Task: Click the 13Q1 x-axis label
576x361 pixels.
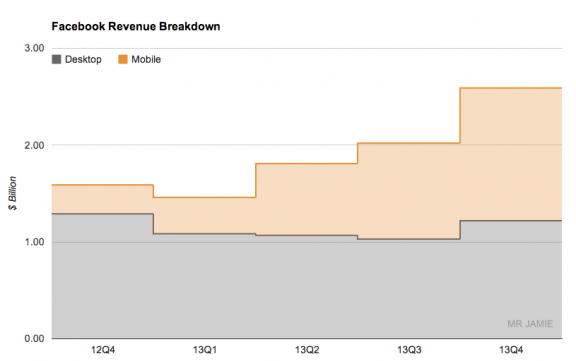Action: (x=205, y=350)
